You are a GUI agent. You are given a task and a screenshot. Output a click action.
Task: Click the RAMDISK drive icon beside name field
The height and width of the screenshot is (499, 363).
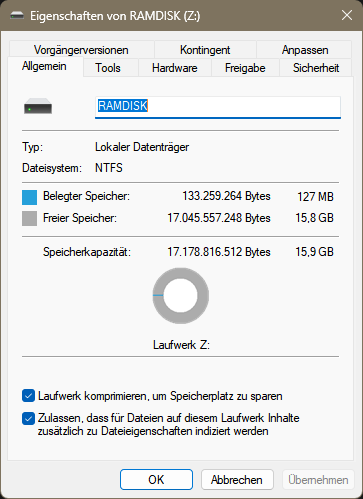point(38,106)
